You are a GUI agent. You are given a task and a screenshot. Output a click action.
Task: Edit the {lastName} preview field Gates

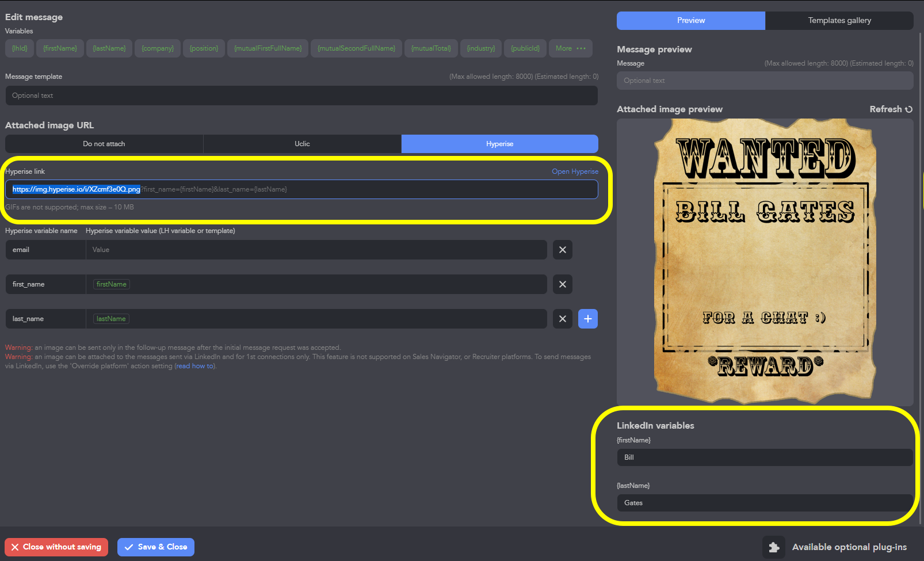(x=765, y=503)
